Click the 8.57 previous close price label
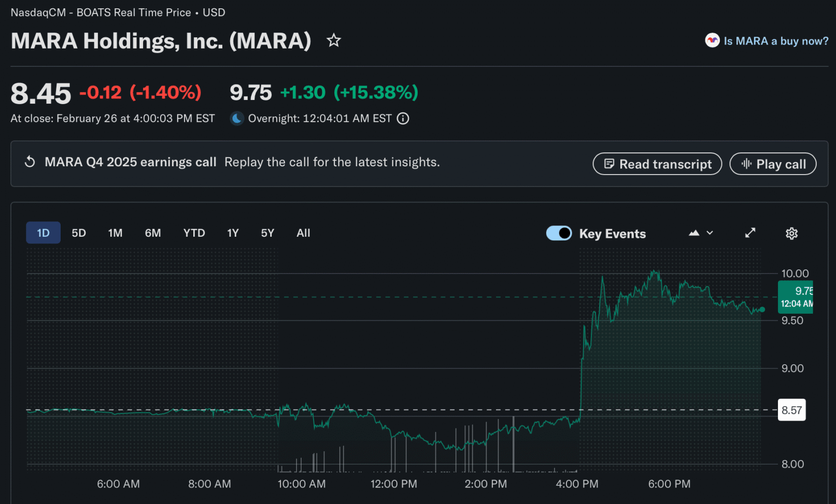Image resolution: width=836 pixels, height=504 pixels. 791,410
